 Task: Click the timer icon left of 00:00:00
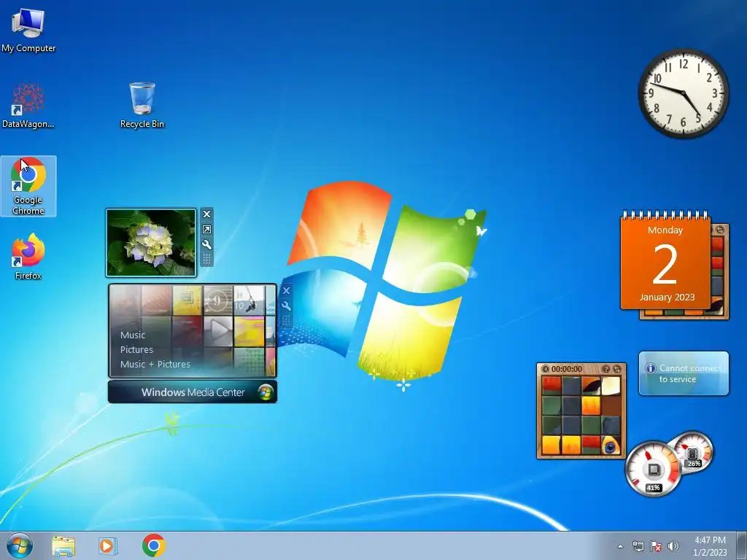(x=546, y=369)
